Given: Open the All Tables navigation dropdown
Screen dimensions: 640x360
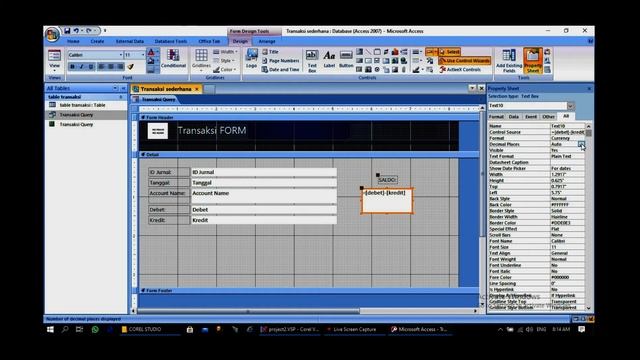Looking at the screenshot, I should click(x=115, y=88).
